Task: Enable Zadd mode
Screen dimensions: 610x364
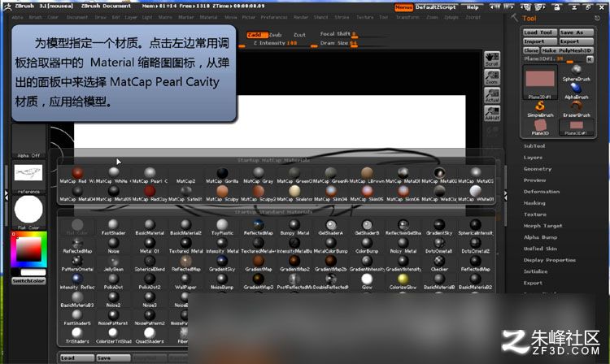Action: [256, 35]
